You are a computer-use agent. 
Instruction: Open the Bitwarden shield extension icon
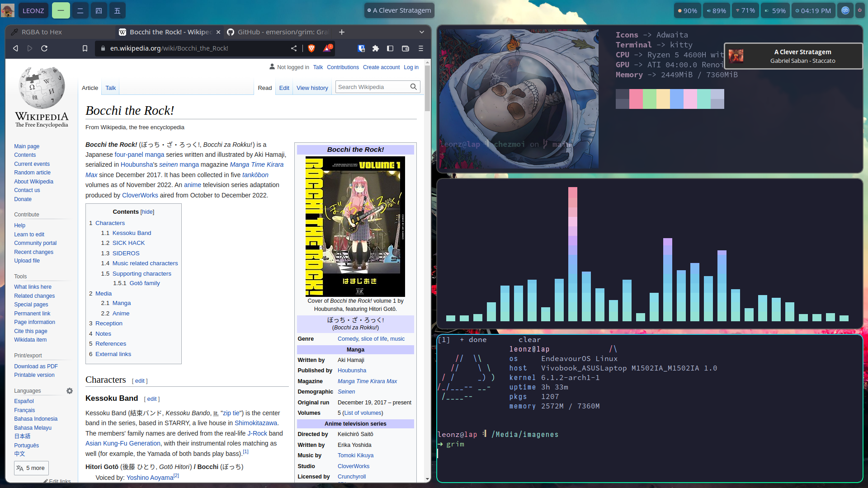(x=361, y=48)
